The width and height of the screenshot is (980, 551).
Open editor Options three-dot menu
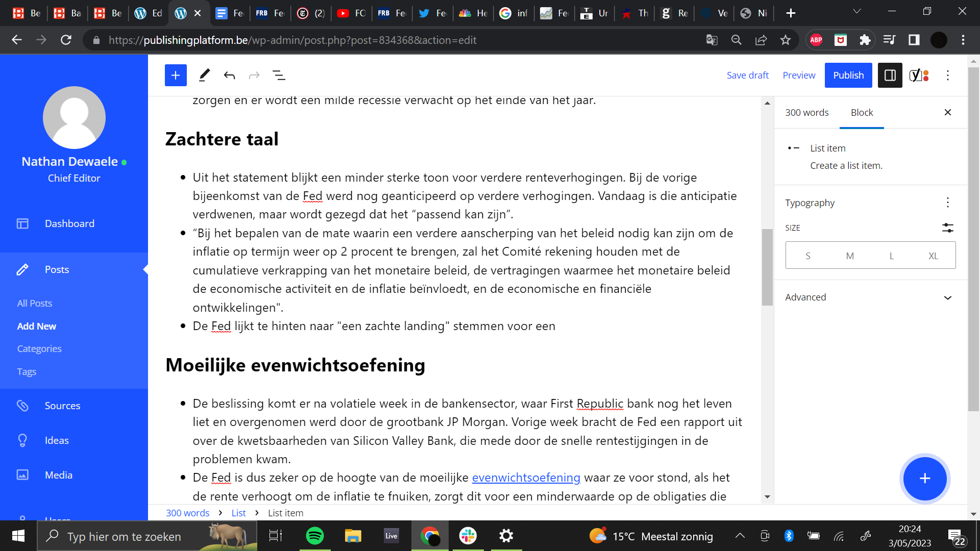[948, 76]
